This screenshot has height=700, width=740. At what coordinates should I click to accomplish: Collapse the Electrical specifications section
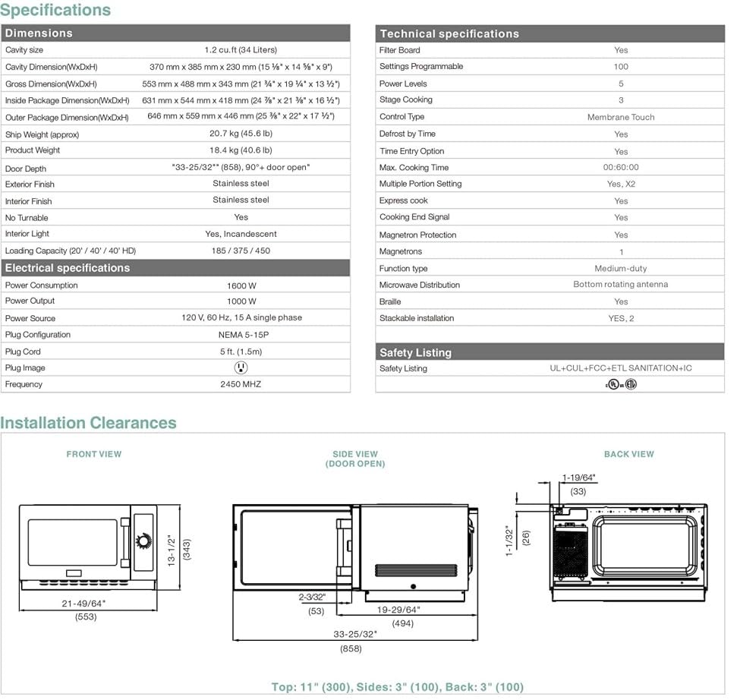pos(69,267)
